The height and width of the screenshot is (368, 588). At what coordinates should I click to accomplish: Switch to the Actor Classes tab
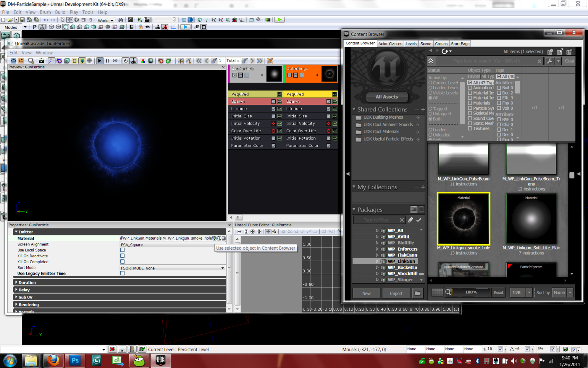(390, 44)
